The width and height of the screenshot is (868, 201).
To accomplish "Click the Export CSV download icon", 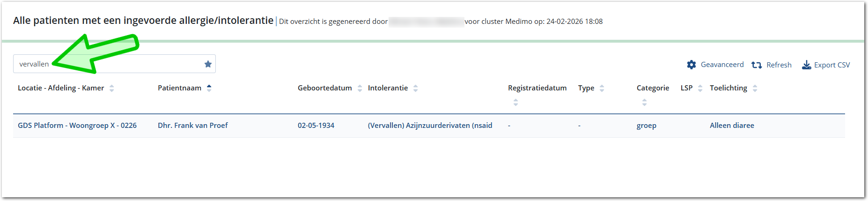I will pos(806,65).
